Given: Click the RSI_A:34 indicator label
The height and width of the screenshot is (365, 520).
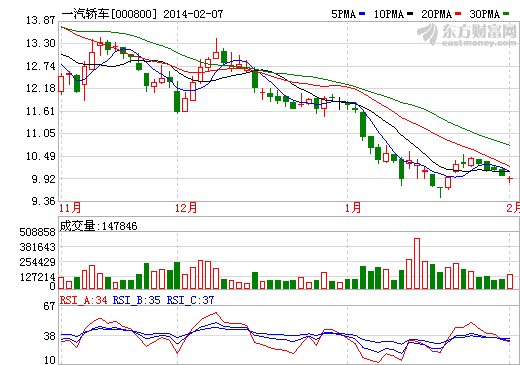Looking at the screenshot, I should click(84, 300).
